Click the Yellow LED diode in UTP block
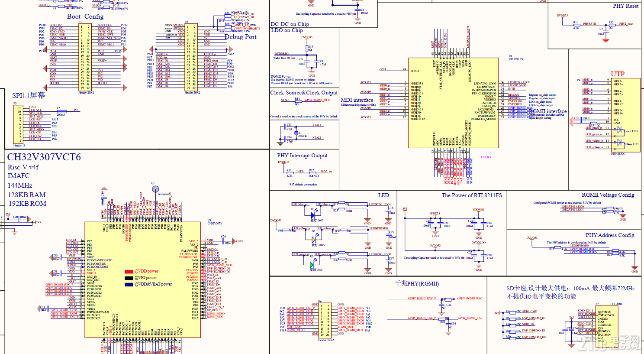The width and height of the screenshot is (644, 354). click(x=619, y=143)
